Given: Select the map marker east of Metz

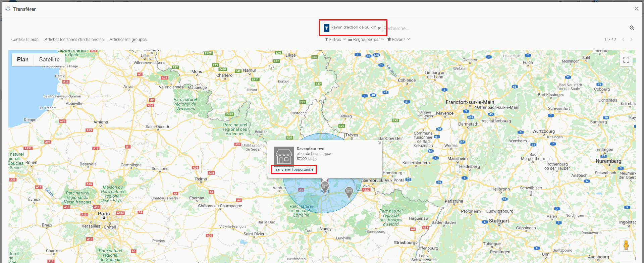Looking at the screenshot, I should coord(349,192).
